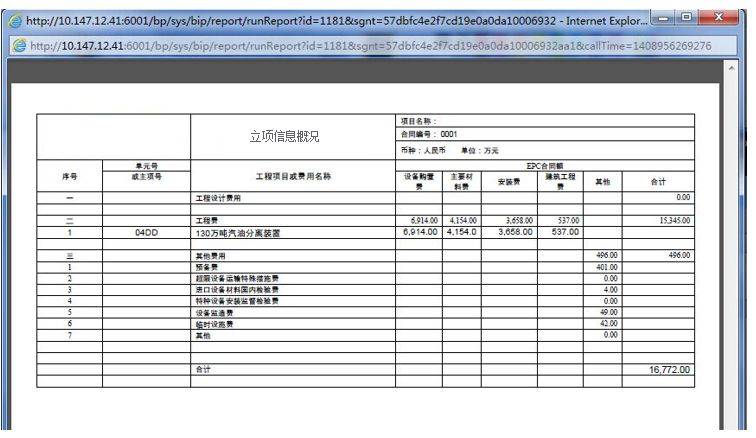The height and width of the screenshot is (438, 756).
Task: Close the Internet Explorer report window
Action: click(718, 17)
